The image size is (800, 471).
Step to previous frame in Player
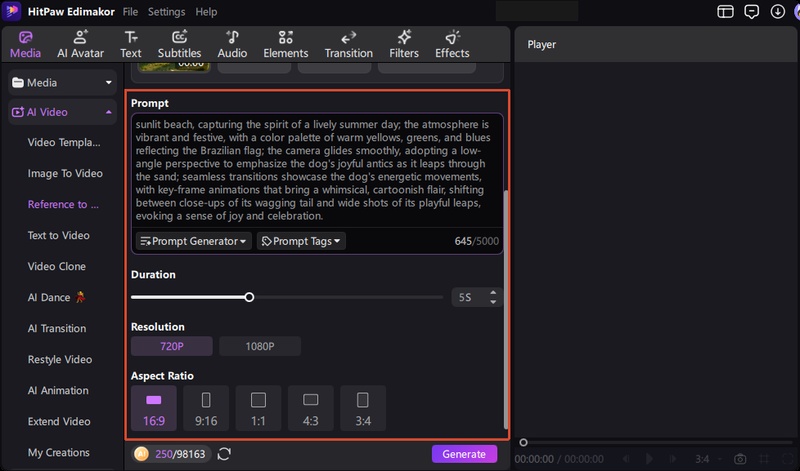(626, 459)
